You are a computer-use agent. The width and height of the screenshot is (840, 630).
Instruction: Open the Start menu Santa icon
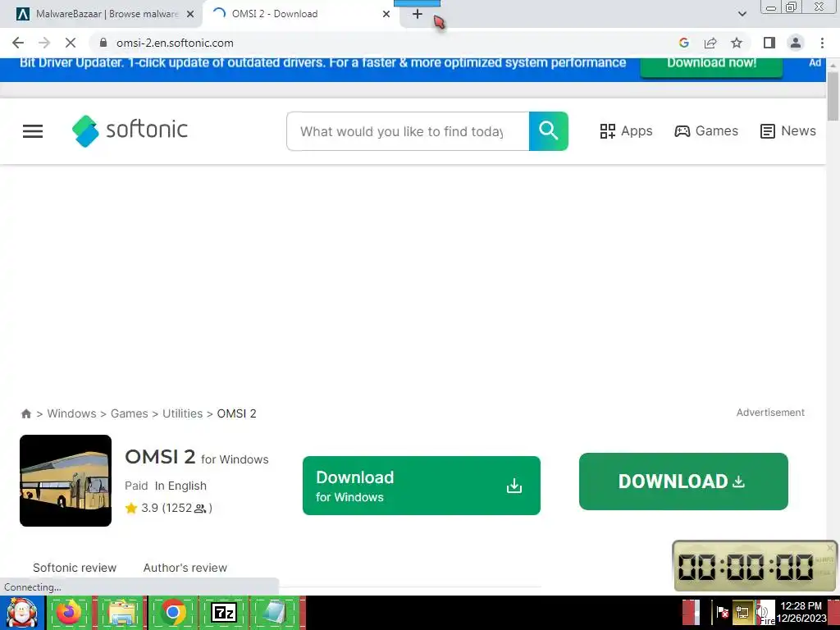coord(22,612)
